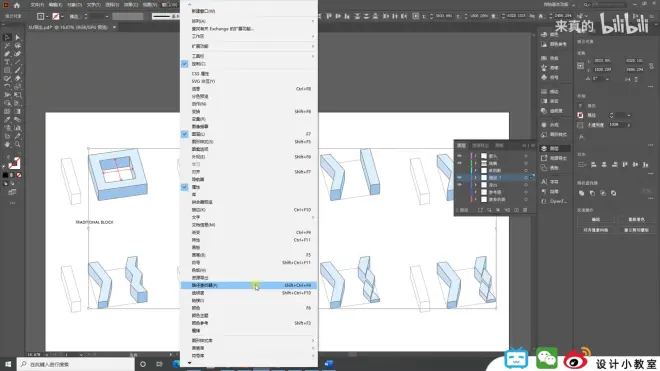Click the Fill/Stroke indicator in left toolbar
This screenshot has height=371, width=660.
pyautogui.click(x=13, y=163)
